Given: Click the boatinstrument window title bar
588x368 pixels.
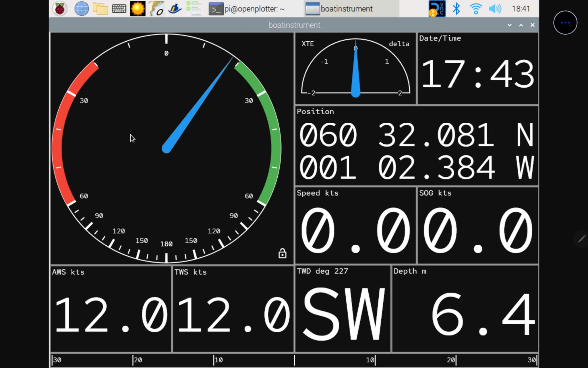Looking at the screenshot, I should [x=294, y=25].
